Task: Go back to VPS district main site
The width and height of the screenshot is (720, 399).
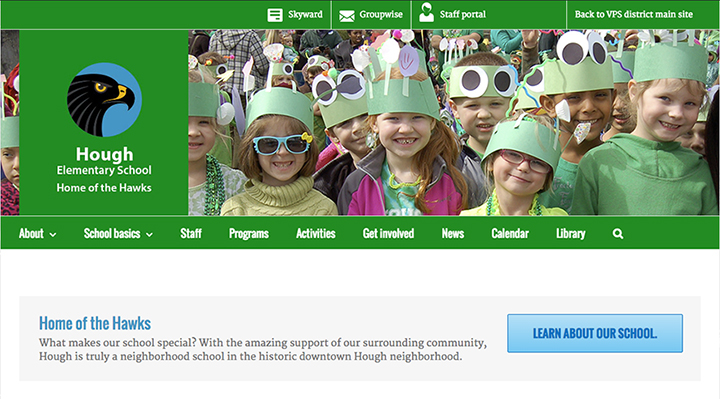Action: 634,14
